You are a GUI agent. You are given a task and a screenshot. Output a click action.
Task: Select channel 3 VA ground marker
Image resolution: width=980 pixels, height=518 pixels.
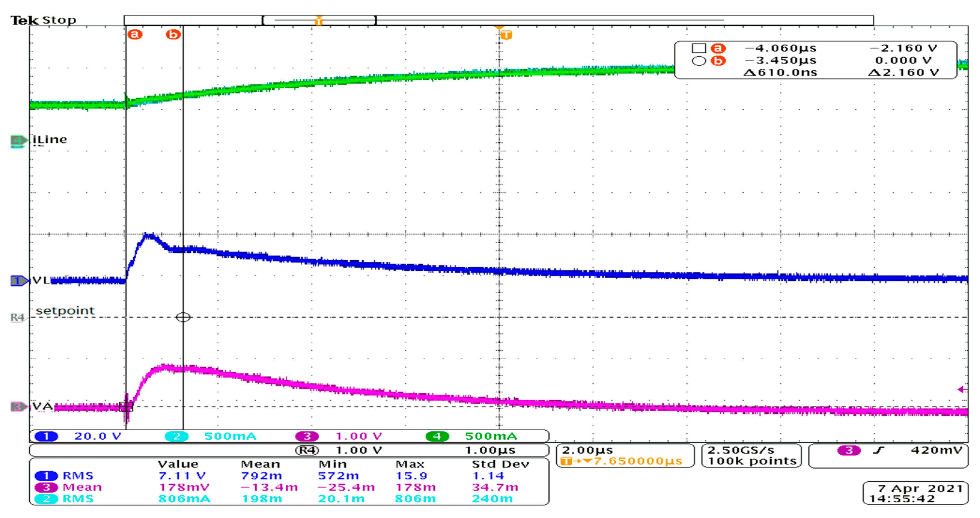[17, 407]
